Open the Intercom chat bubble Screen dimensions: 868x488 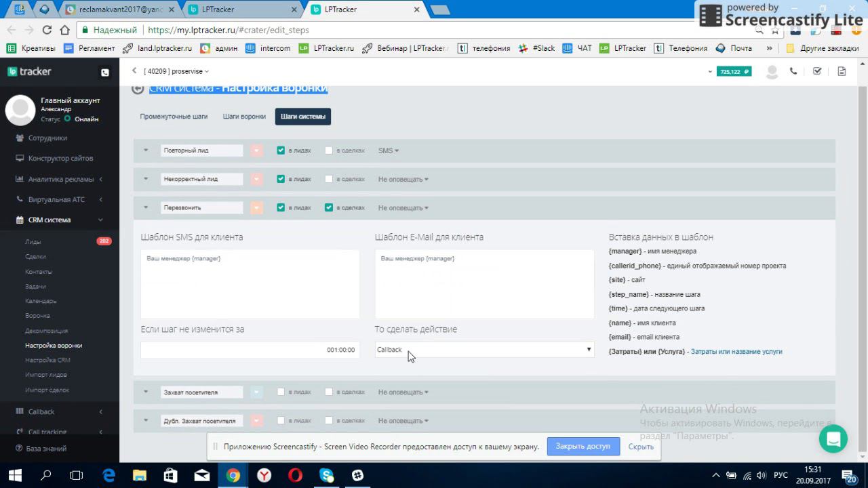833,439
